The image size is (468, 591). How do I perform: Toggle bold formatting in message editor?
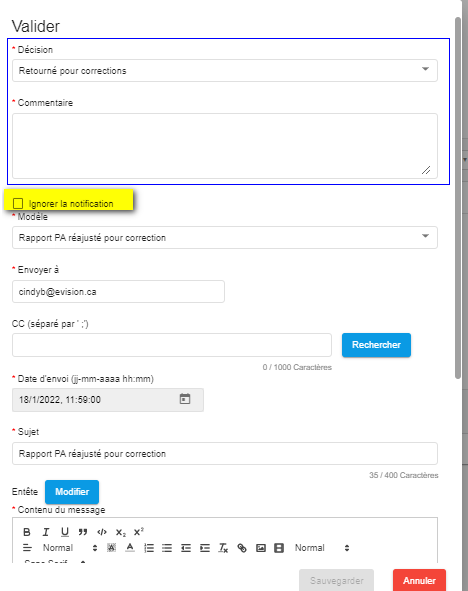[27, 532]
